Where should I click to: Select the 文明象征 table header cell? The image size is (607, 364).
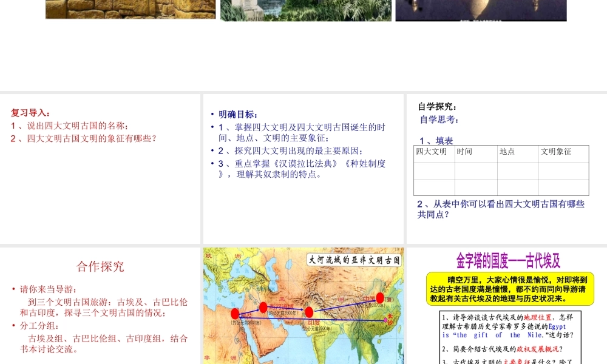(x=556, y=152)
